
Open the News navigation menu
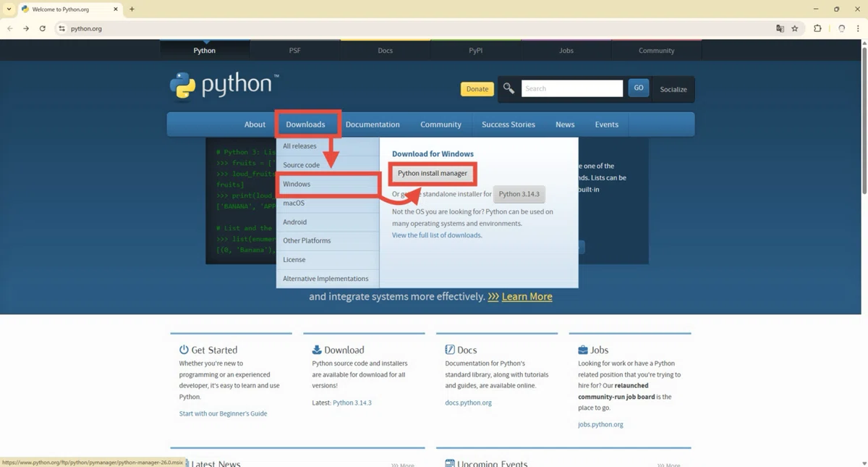(565, 125)
